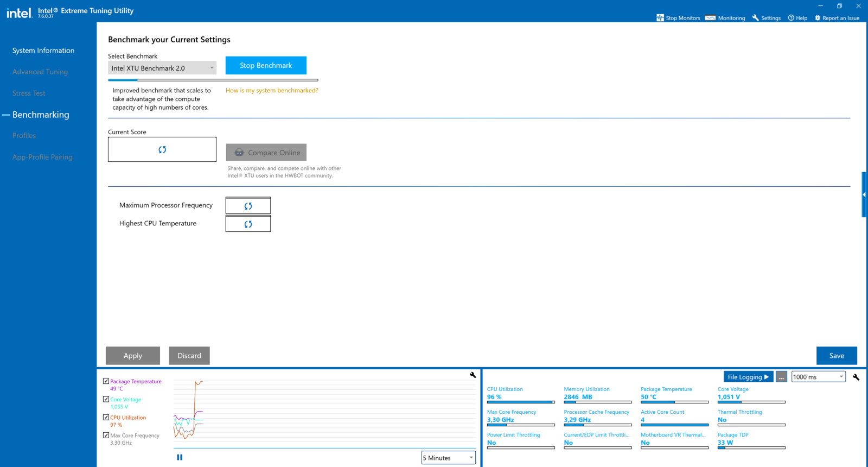Toggle Core Voltage graph checkbox
Viewport: 868px width, 467px height.
(x=106, y=399)
